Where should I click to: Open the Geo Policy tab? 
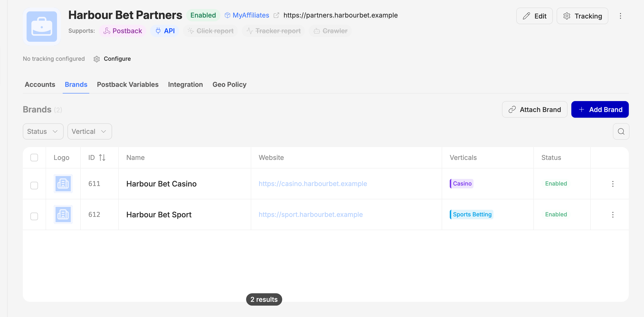tap(229, 85)
